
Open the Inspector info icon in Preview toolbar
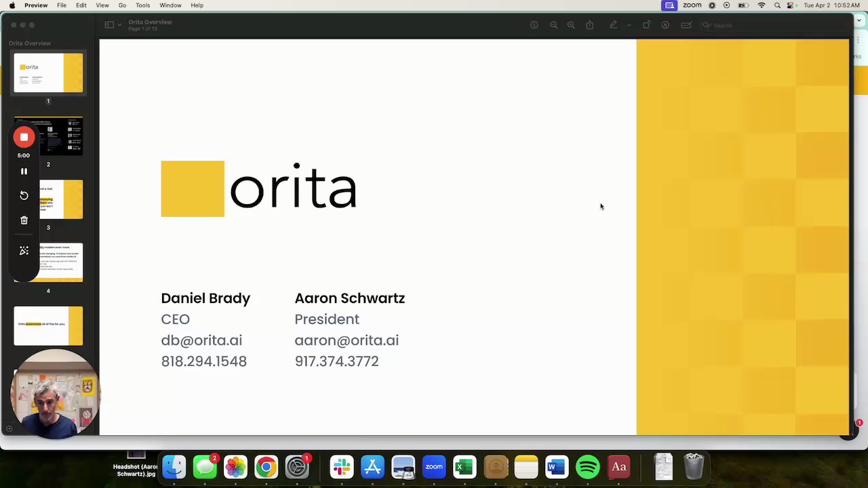click(534, 25)
